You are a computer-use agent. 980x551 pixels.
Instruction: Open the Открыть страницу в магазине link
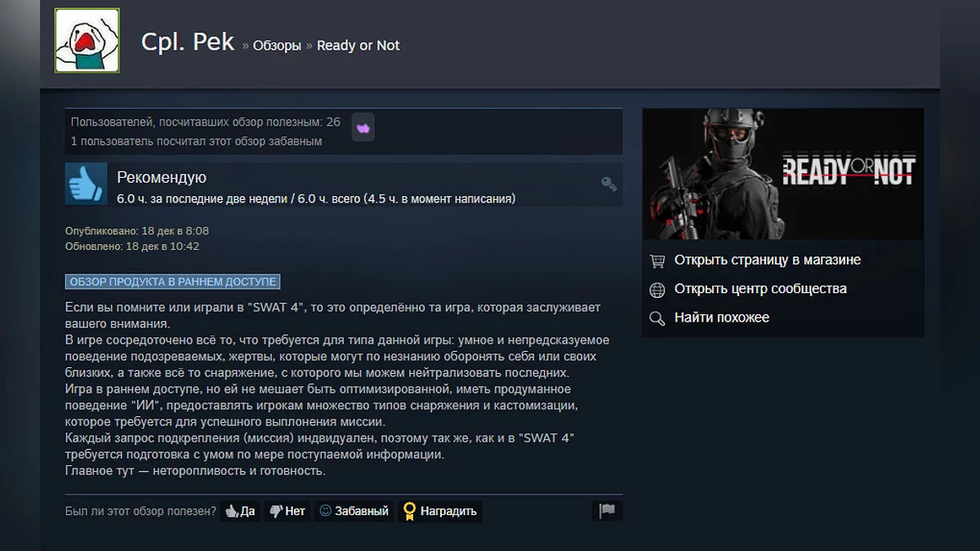point(768,260)
